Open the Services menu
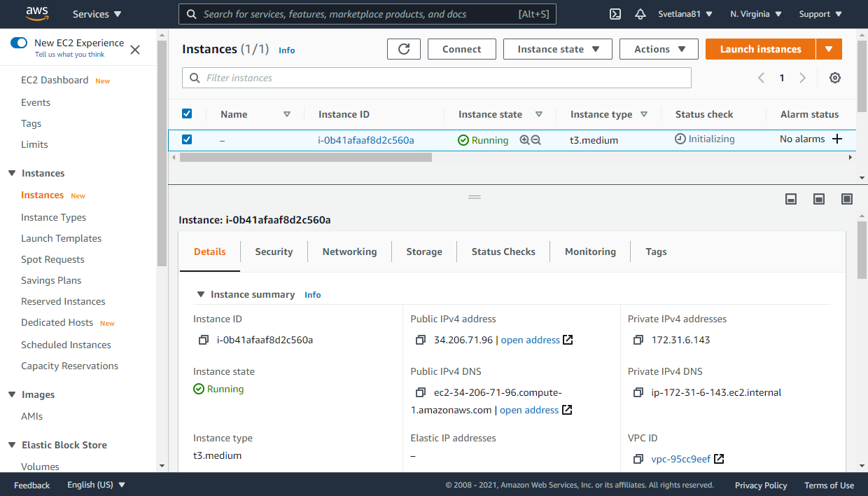 coord(96,13)
